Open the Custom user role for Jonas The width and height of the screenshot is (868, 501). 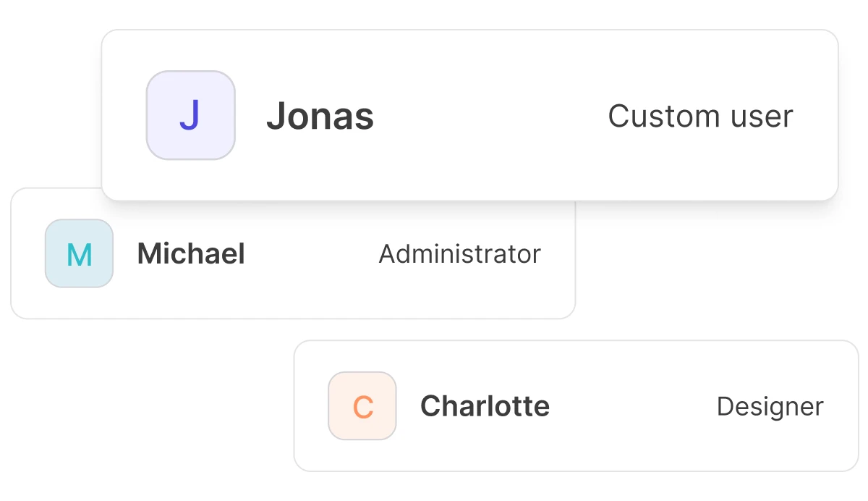coord(700,116)
